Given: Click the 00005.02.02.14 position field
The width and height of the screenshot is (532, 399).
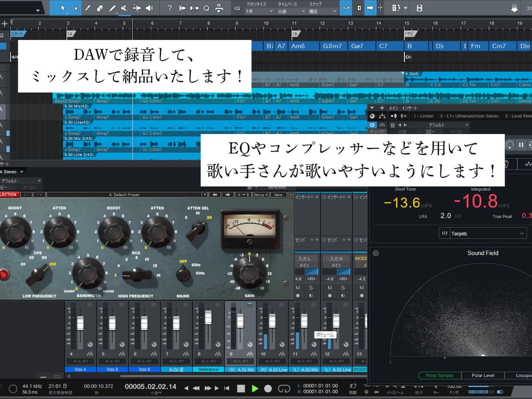Looking at the screenshot, I should tap(150, 386).
